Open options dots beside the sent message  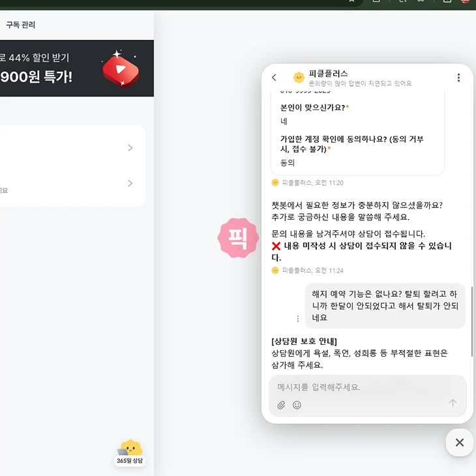point(298,318)
